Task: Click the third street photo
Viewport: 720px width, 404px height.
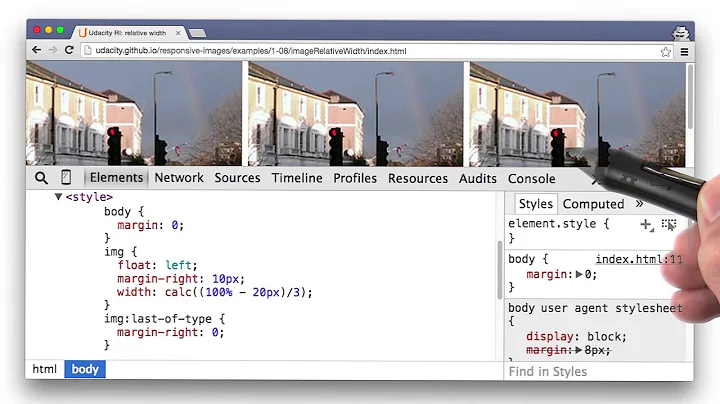Action: tap(577, 113)
